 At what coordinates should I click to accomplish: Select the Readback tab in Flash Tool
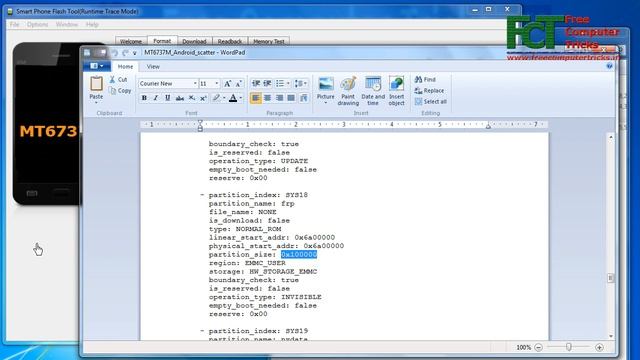tap(230, 41)
